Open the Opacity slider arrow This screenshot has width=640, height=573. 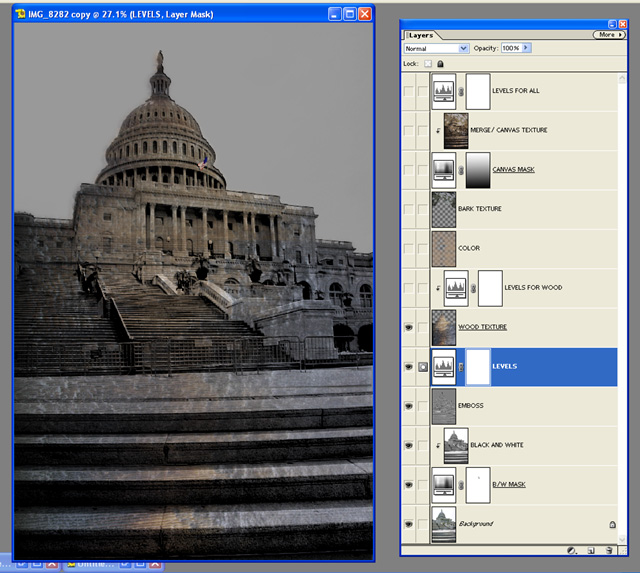coord(527,48)
